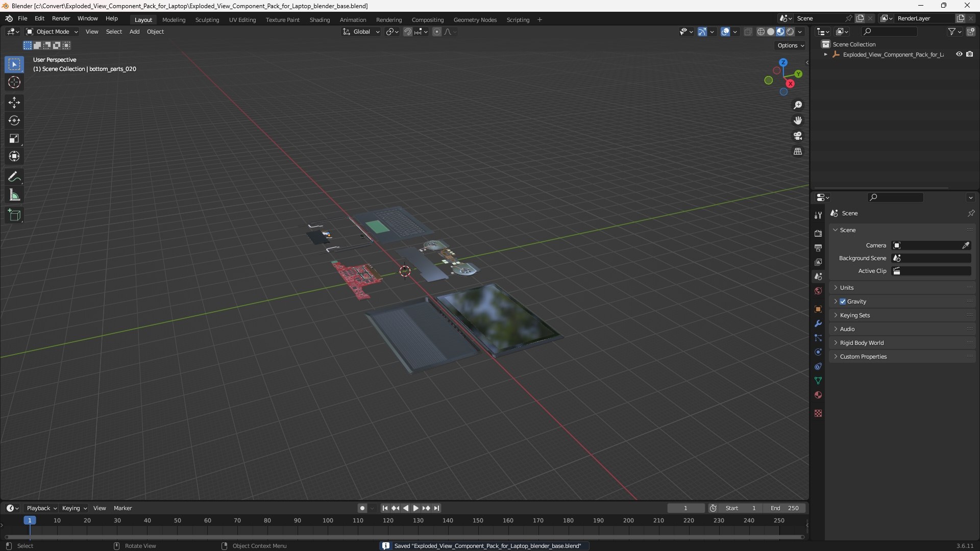Activate the Move tool
The image size is (980, 551).
pyautogui.click(x=14, y=103)
